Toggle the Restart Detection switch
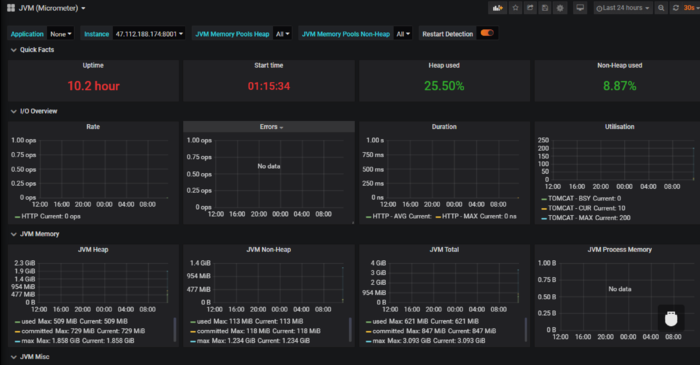 (x=487, y=33)
